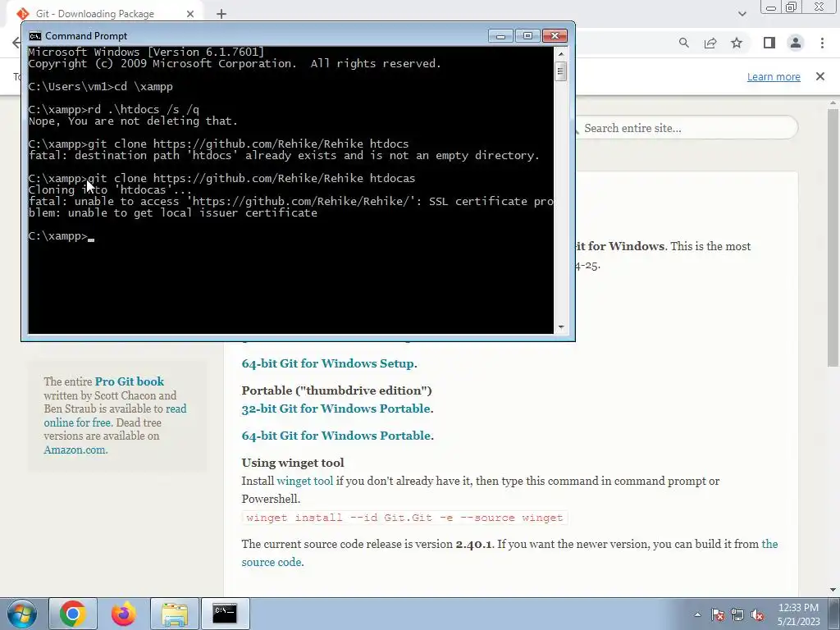Click the volume tray icon
Viewport: 840px width, 630px height.
point(757,614)
